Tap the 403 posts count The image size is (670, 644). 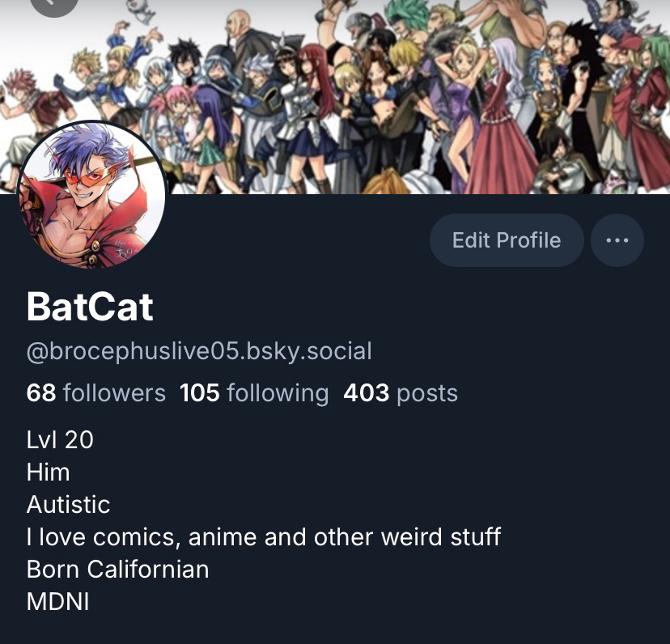(x=401, y=392)
